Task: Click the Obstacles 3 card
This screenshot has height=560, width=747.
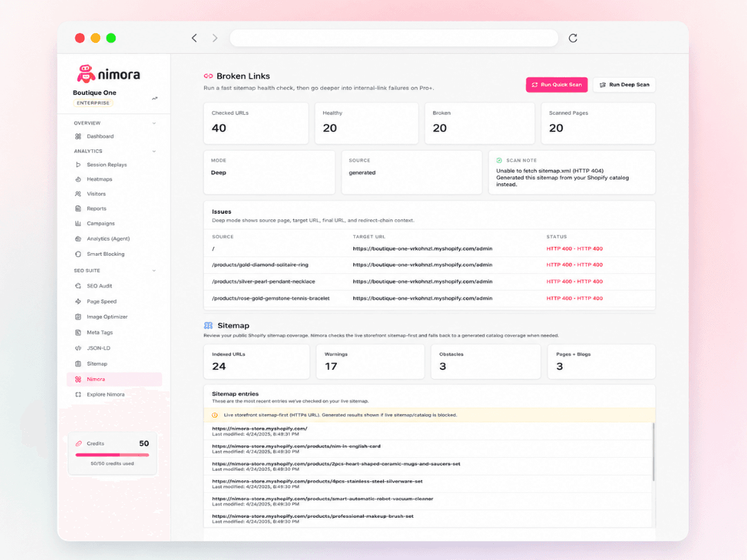Action: pyautogui.click(x=486, y=362)
